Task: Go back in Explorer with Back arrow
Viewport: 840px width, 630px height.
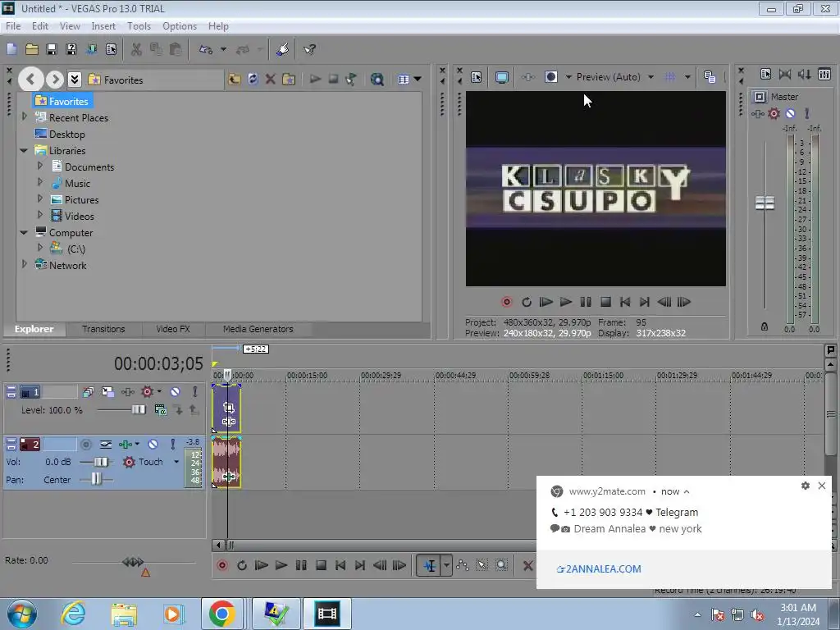Action: pyautogui.click(x=30, y=80)
